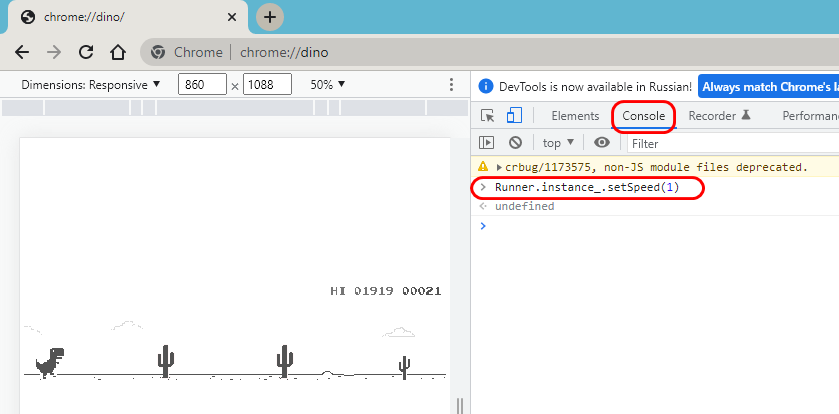The width and height of the screenshot is (839, 414).
Task: Click the Runner.instance_.setSpeed(1) console entry
Action: pyautogui.click(x=587, y=188)
